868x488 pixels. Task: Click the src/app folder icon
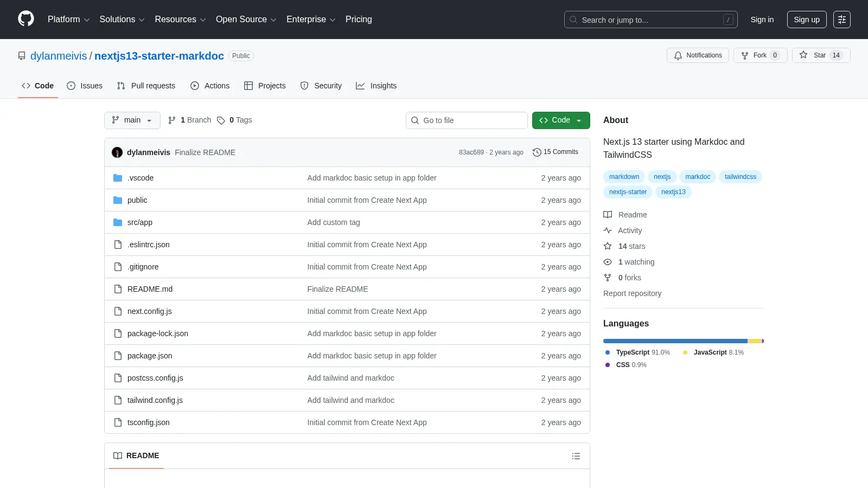click(118, 222)
